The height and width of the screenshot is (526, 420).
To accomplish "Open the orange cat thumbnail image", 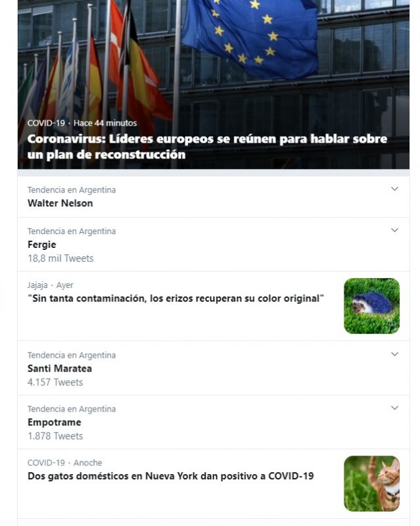I will pos(372,483).
